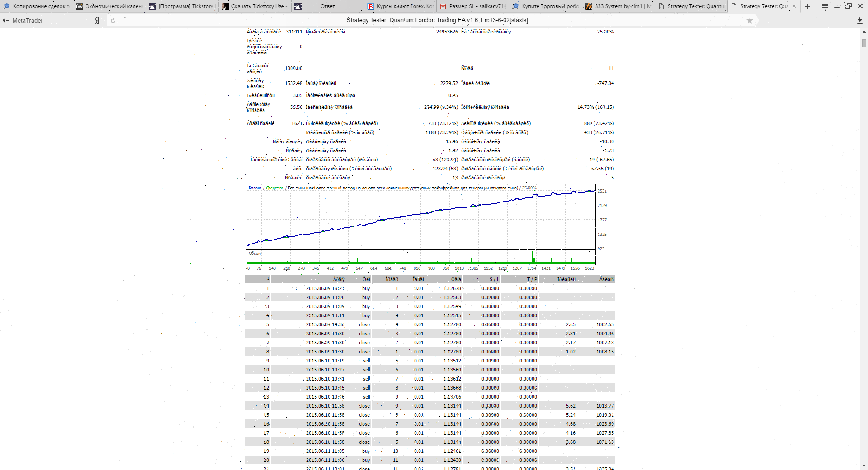Image resolution: width=868 pixels, height=470 pixels.
Task: Close the active Strategy Tester tab
Action: 793,6
